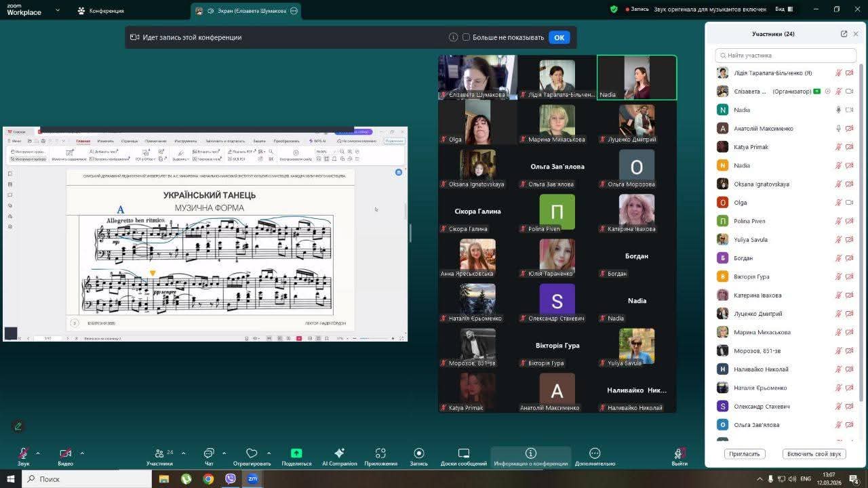Toggle camera with Видео button
This screenshot has width=868, height=488.
click(x=65, y=453)
